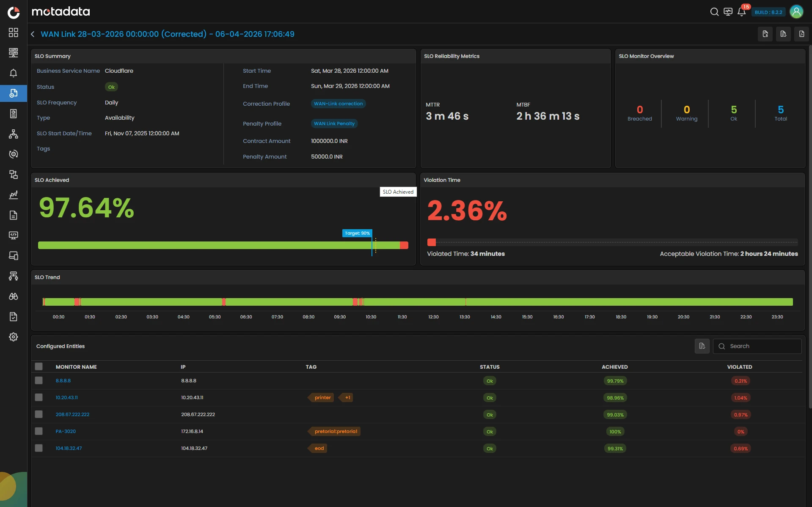Check the box for monitor 104.18.32.47

pos(39,448)
